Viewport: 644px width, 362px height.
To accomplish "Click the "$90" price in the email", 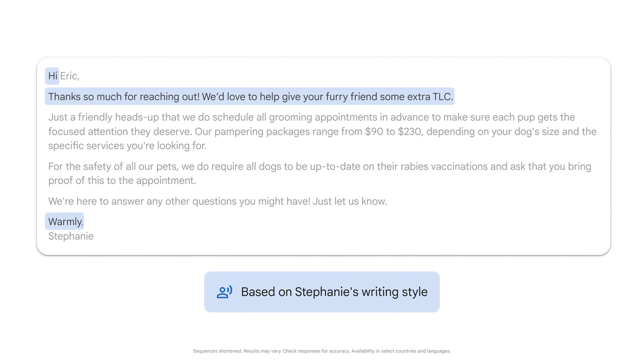I will coord(374,131).
